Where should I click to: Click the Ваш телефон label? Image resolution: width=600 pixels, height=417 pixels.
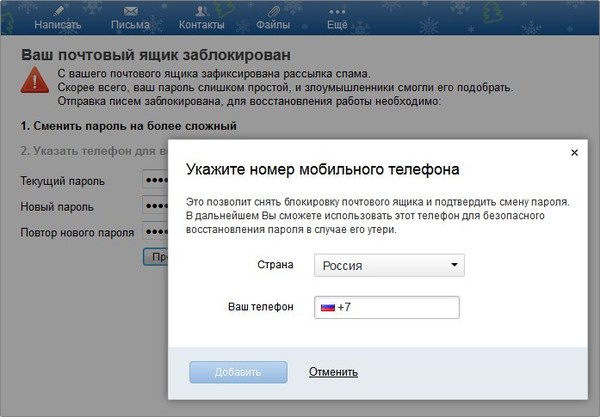[261, 307]
